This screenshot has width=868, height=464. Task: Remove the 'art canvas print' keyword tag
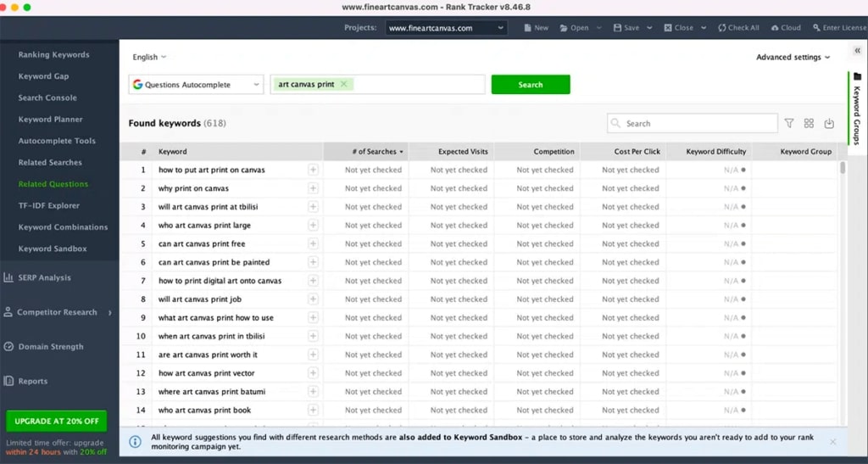tap(344, 84)
